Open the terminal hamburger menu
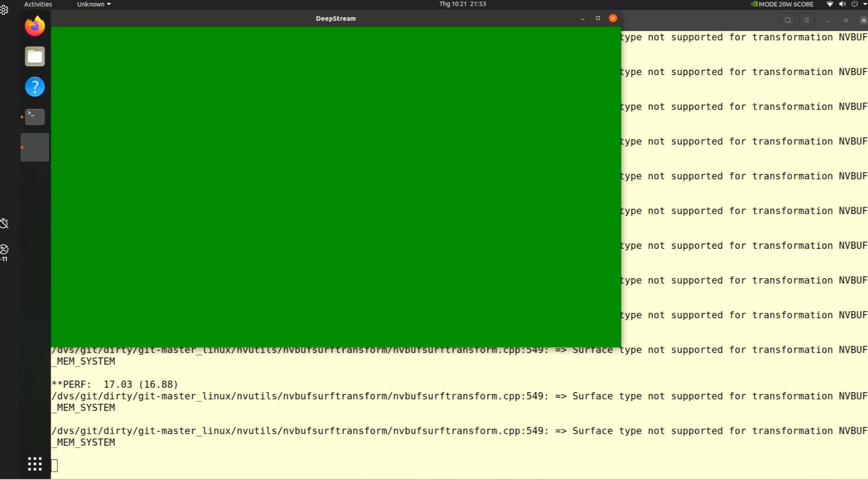 point(807,20)
